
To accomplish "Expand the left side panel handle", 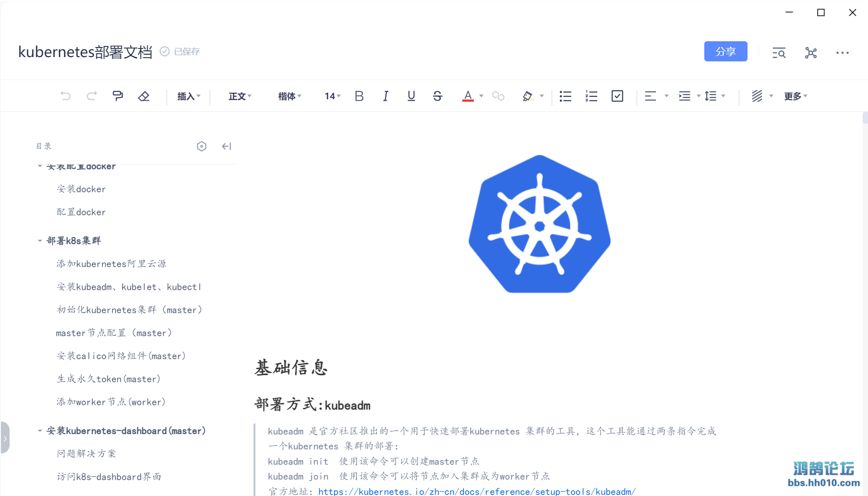I will click(x=5, y=437).
